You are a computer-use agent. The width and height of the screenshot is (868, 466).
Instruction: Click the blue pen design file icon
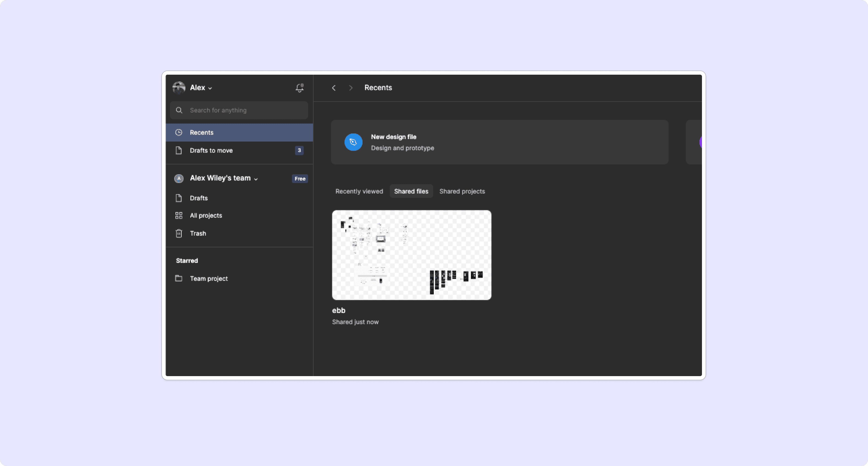[353, 142]
